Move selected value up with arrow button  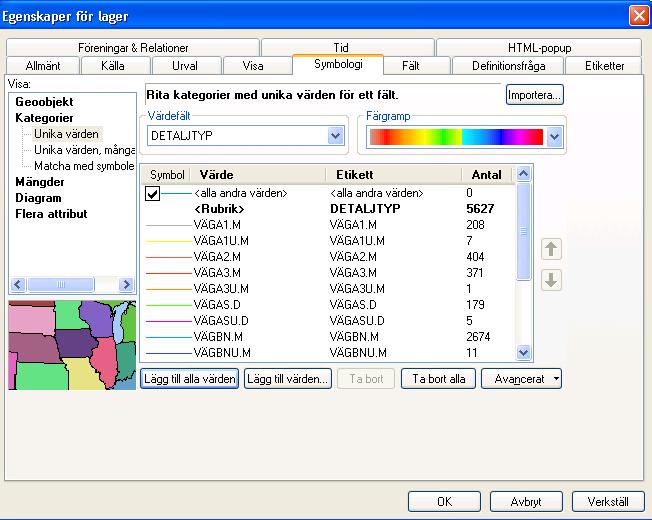click(551, 249)
